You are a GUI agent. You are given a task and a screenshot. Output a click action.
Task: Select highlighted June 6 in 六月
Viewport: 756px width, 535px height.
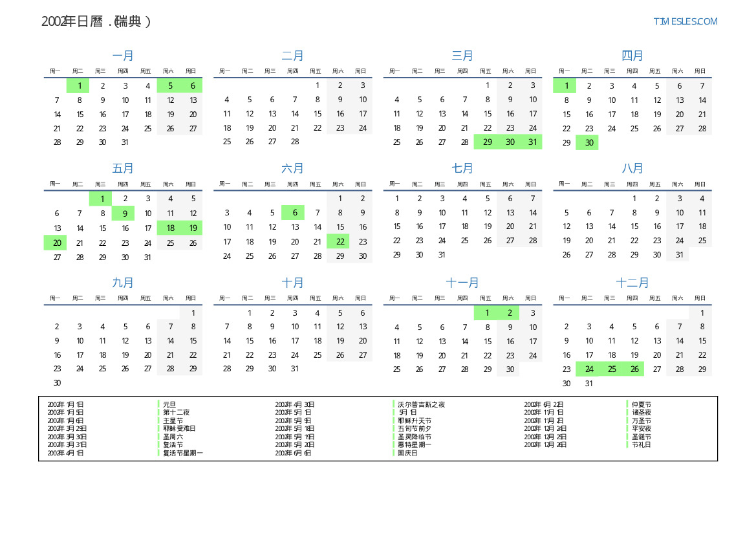[x=294, y=212]
